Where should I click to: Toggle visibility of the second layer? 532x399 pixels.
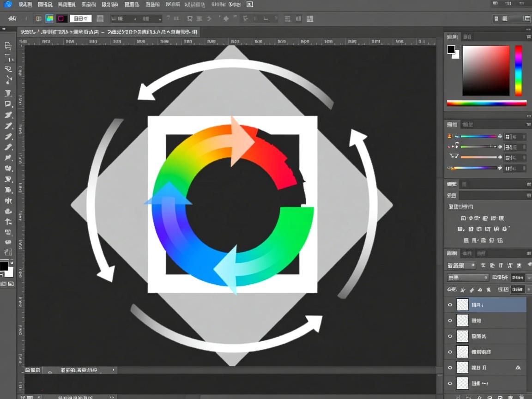(450, 320)
